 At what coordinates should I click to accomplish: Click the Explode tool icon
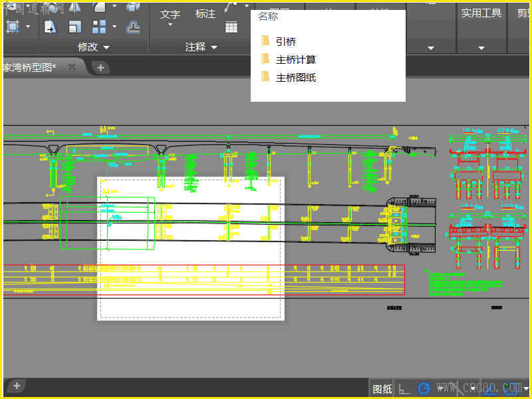pyautogui.click(x=133, y=7)
